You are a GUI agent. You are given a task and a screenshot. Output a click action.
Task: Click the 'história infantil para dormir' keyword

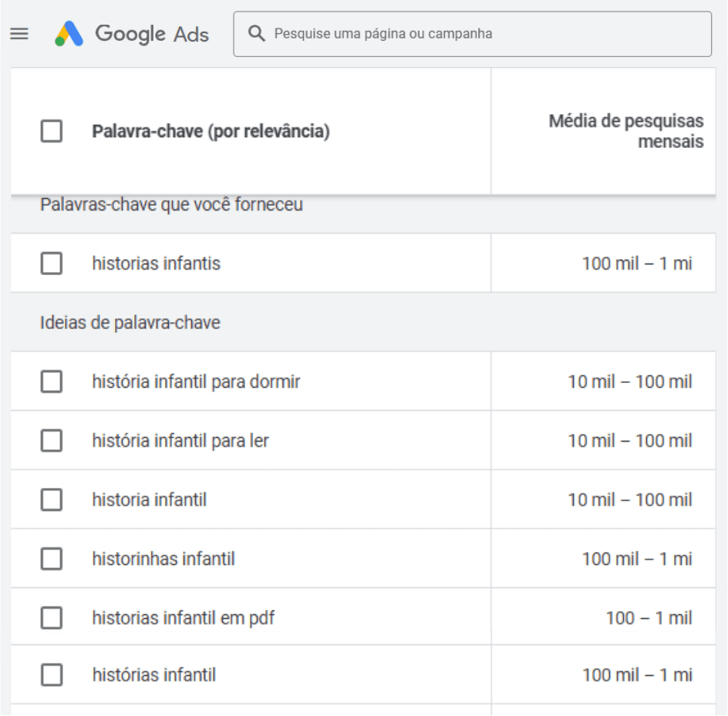[196, 382]
